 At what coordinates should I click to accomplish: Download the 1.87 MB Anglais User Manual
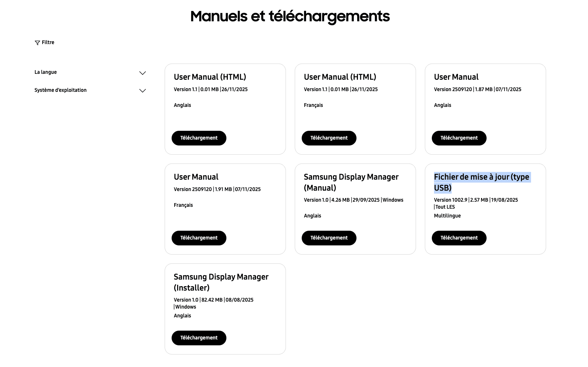[x=459, y=138]
